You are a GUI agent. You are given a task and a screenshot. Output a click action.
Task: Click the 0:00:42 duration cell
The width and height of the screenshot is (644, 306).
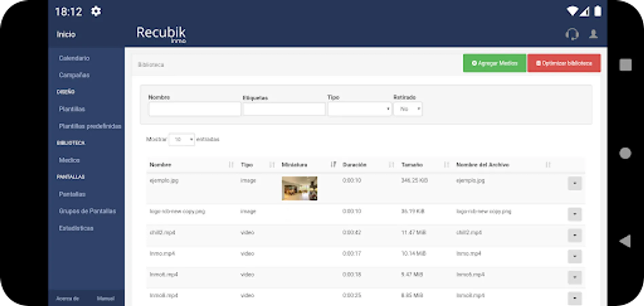coord(352,233)
